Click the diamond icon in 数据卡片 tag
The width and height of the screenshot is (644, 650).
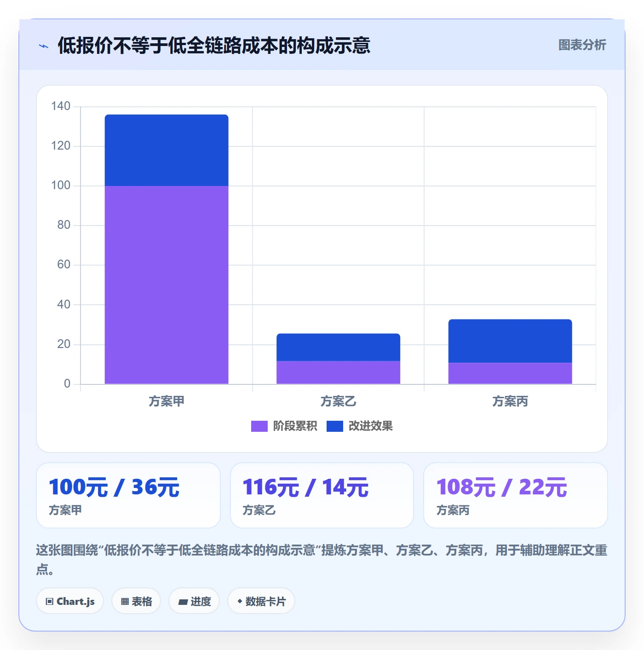240,601
